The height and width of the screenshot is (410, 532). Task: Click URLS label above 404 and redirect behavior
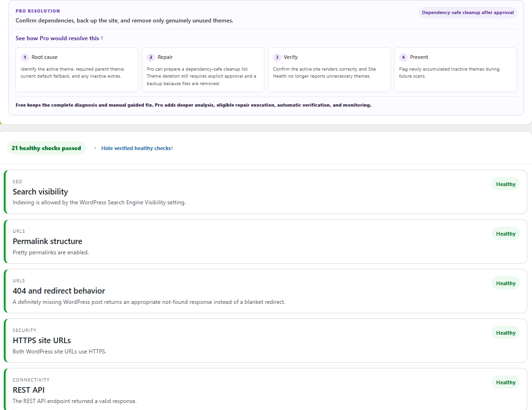(x=19, y=281)
